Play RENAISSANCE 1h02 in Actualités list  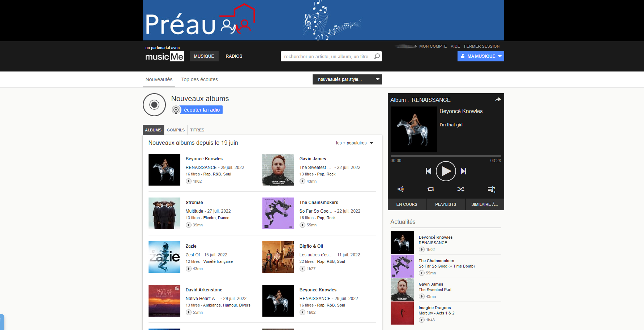tap(422, 249)
